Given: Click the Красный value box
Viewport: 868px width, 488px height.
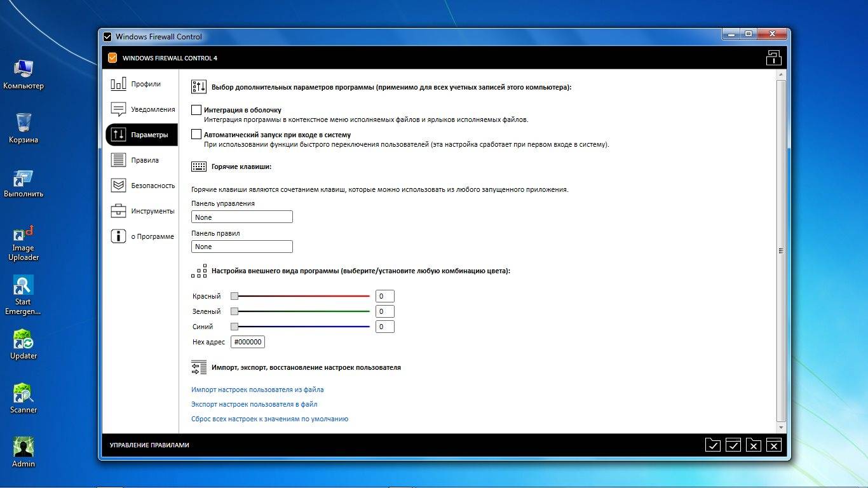Looking at the screenshot, I should click(385, 296).
